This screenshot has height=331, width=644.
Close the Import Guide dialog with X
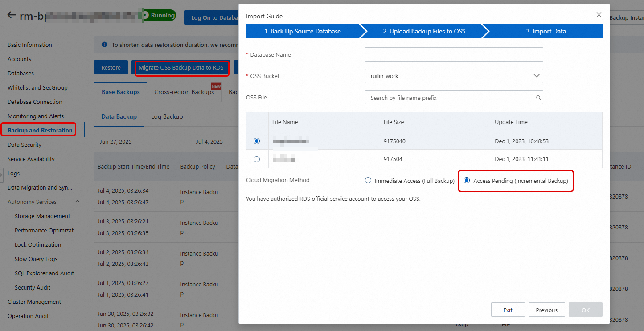599,15
